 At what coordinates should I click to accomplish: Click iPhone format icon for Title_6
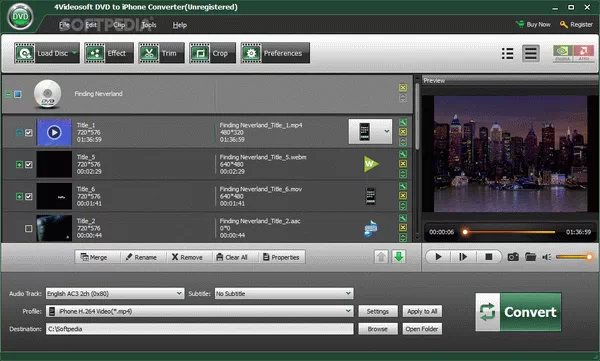[x=370, y=196]
